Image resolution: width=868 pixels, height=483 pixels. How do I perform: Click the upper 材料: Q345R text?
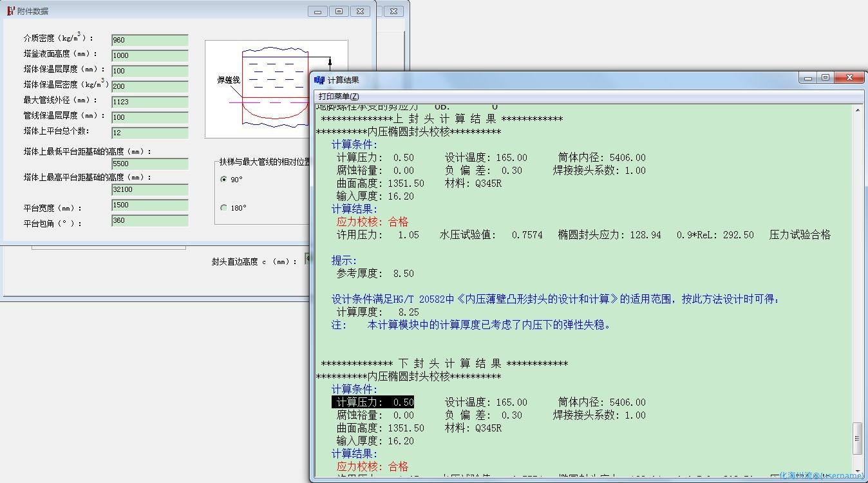(473, 184)
